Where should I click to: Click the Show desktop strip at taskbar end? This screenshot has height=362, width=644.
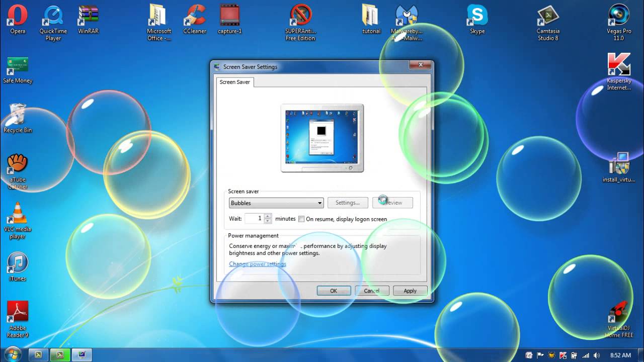[x=640, y=355]
